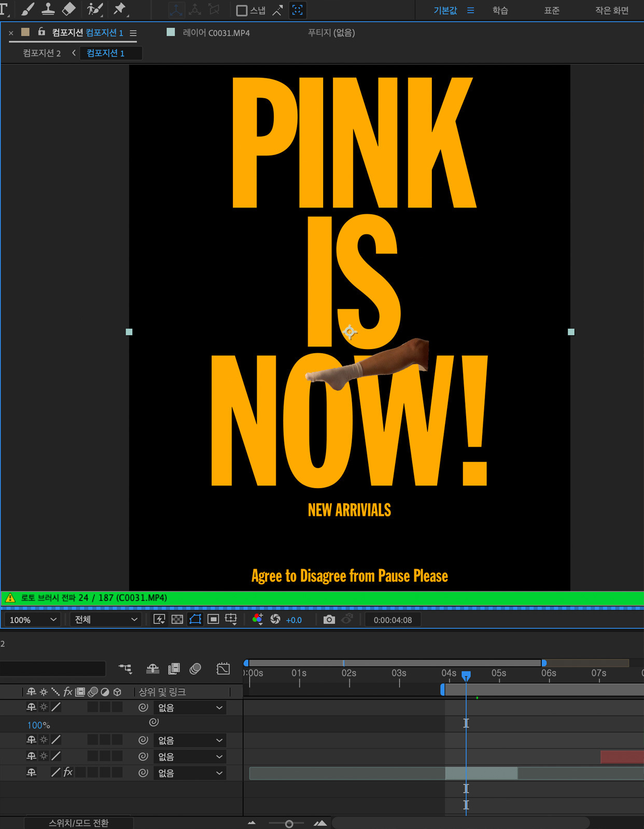Take a snapshot with the camera icon
The image size is (644, 829).
pos(329,619)
